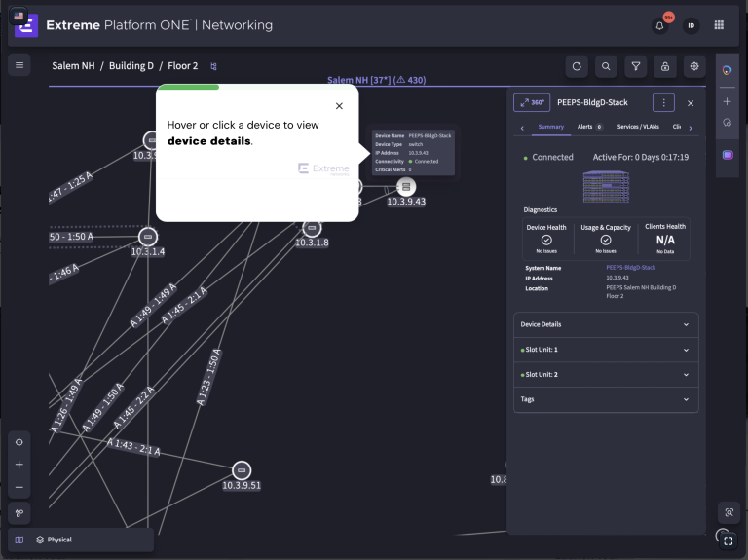Zoom out of the topology map
748x560 pixels.
[x=19, y=487]
